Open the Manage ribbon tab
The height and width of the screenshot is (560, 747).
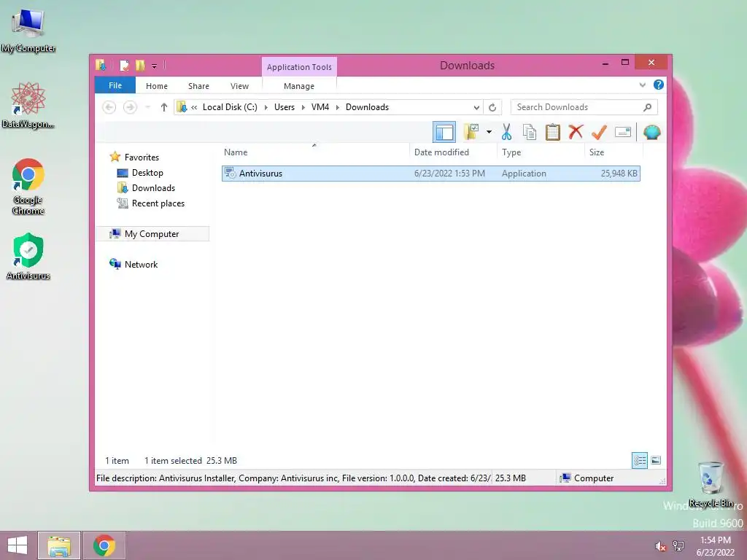coord(299,86)
